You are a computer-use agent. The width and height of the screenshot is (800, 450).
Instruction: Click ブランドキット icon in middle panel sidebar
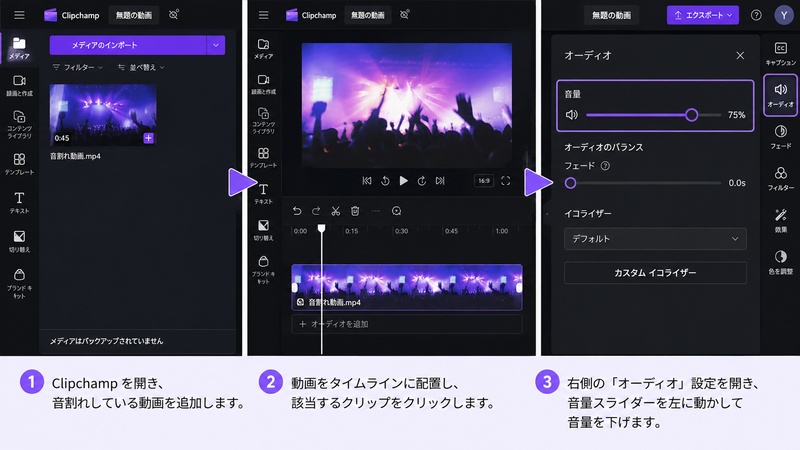click(x=263, y=269)
